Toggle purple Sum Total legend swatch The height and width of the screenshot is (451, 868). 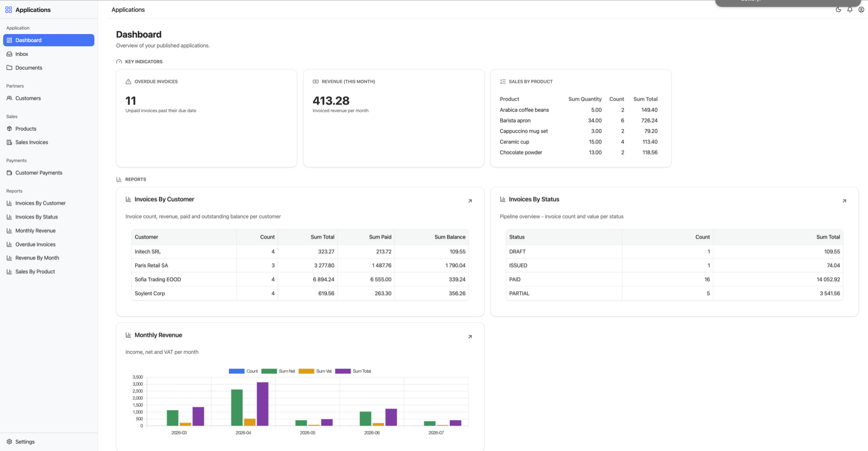tap(343, 371)
